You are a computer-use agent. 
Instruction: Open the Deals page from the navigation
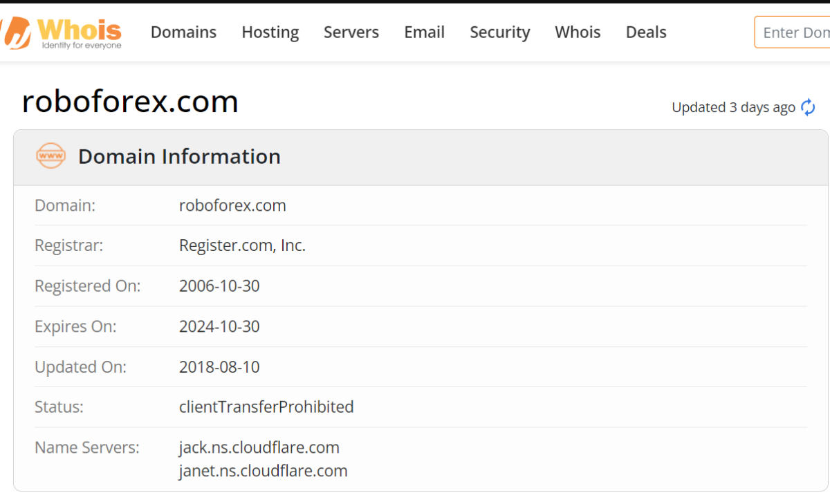[646, 32]
